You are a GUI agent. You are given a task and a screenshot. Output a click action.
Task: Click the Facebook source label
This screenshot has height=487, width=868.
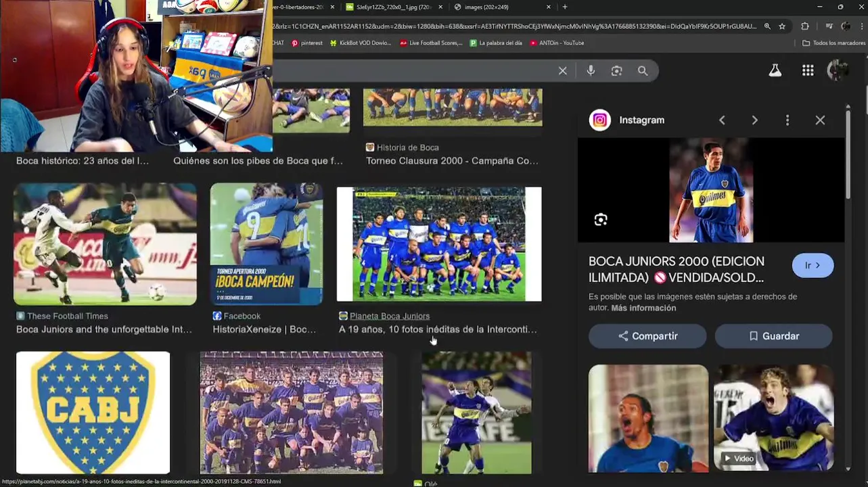point(242,316)
